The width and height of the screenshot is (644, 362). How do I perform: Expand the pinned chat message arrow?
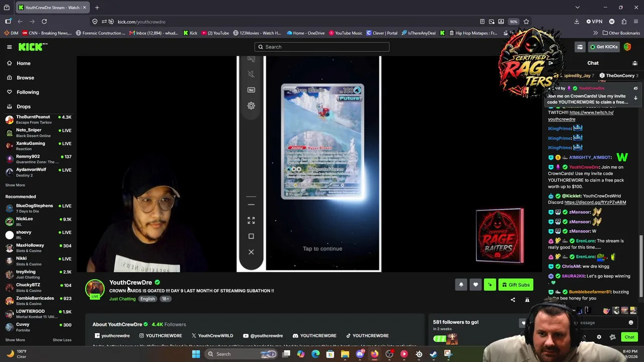click(635, 98)
